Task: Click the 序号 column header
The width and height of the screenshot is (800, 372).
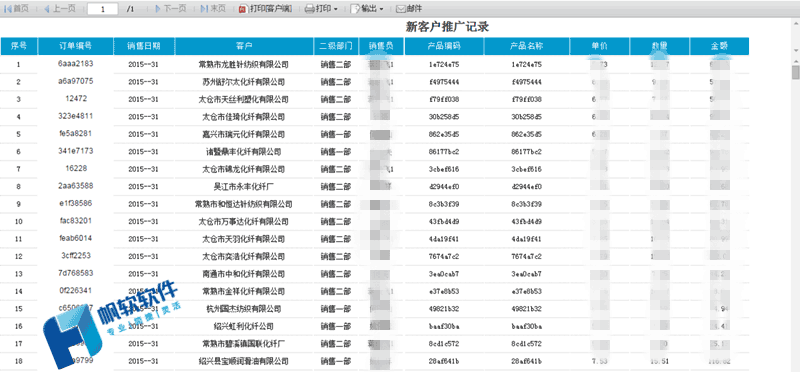Action: [x=19, y=46]
